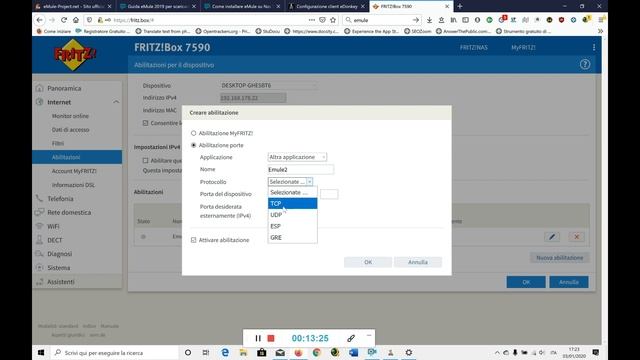The image size is (640, 360).
Task: Open Word from taskbar
Action: coord(353,352)
